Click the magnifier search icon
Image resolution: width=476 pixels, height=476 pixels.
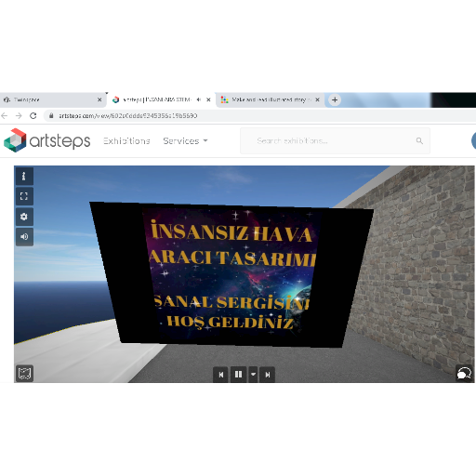(x=419, y=140)
